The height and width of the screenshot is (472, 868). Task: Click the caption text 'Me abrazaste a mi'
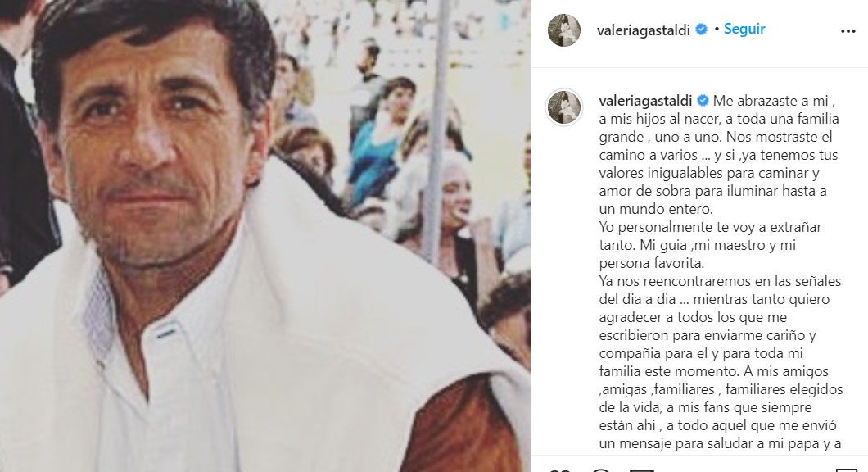(774, 101)
